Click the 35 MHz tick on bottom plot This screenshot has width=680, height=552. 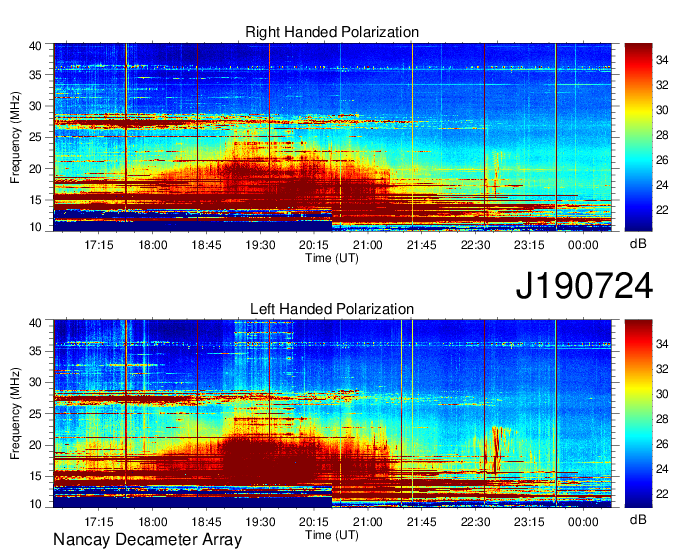(35, 351)
